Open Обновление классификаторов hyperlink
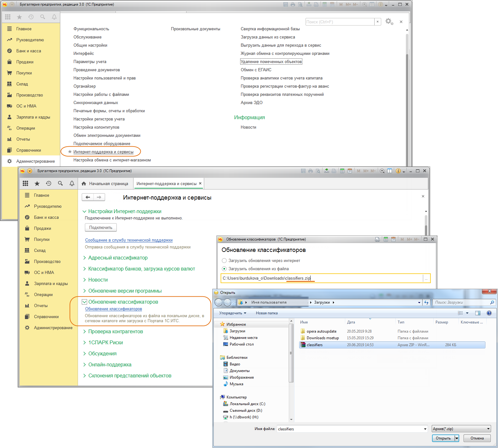 (x=114, y=309)
